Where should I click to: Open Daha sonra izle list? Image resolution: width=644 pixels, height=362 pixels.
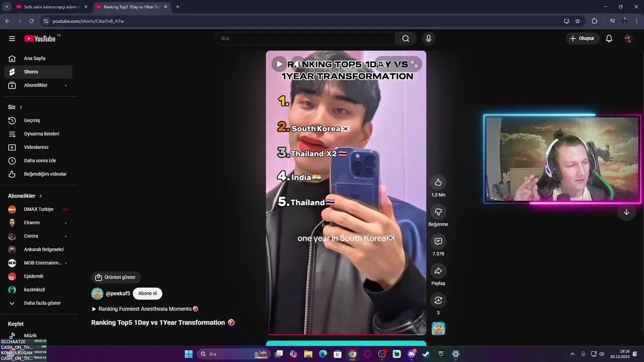tap(38, 161)
